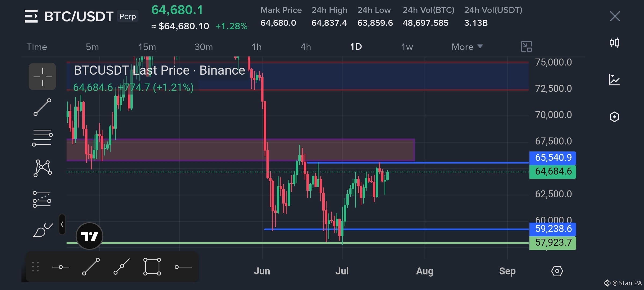This screenshot has width=644, height=290.
Task: Grab the favorites toolbar drag handle
Action: pos(35,267)
